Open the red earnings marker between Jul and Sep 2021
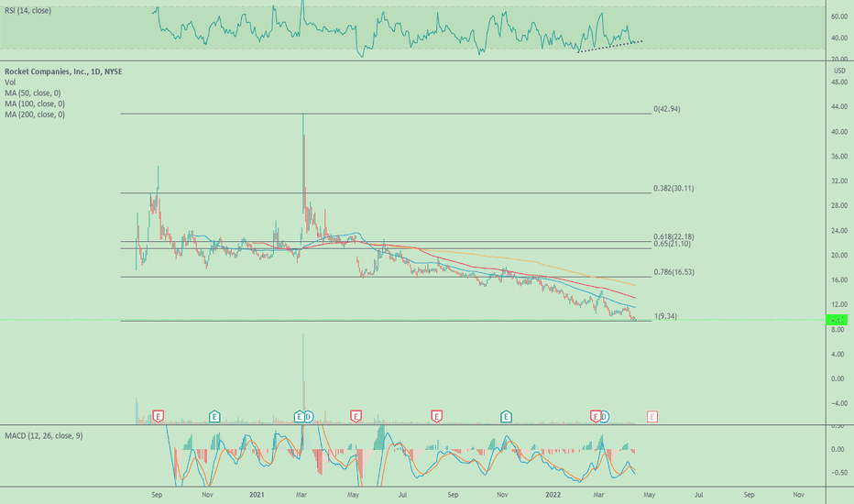Screen dimensions: 854x504 [436, 417]
